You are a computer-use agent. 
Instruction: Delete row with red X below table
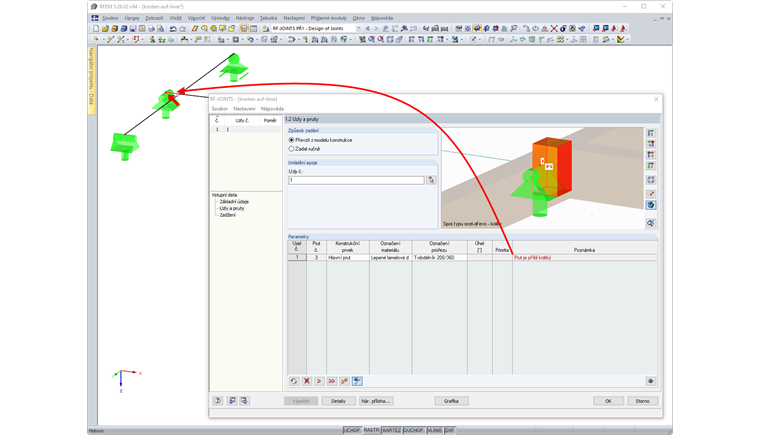click(x=306, y=381)
